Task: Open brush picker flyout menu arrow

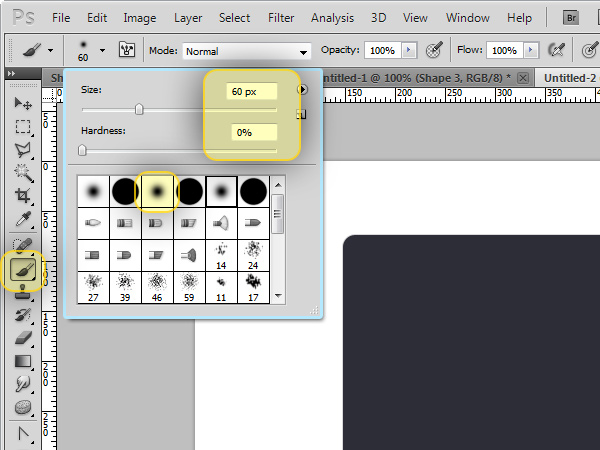Action: [x=302, y=90]
